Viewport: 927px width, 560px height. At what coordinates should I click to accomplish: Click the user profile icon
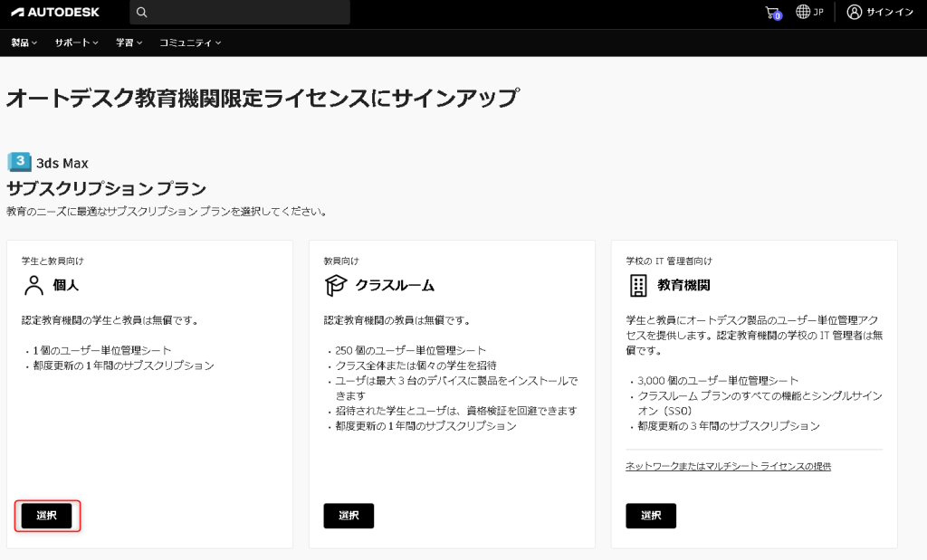point(854,13)
